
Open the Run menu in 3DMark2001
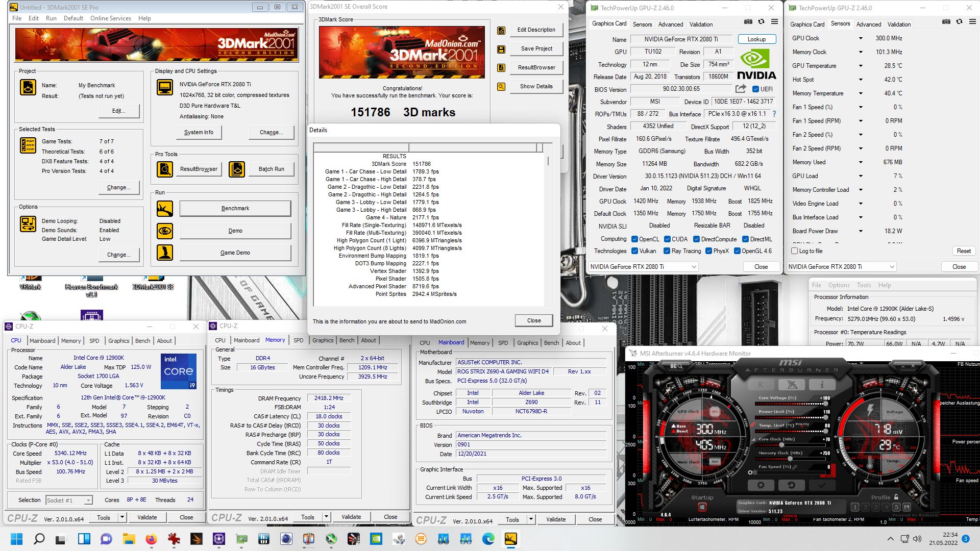tap(51, 18)
